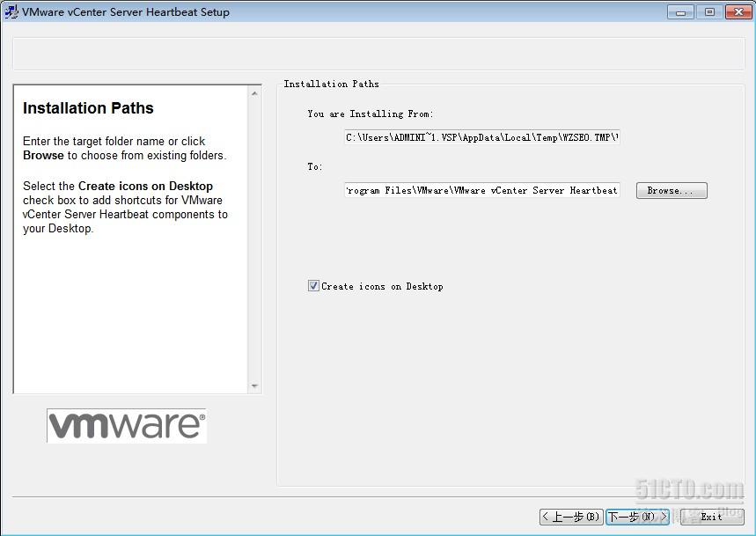The height and width of the screenshot is (536, 756).
Task: Click the 'Installation Paths' group box title
Action: coord(331,84)
